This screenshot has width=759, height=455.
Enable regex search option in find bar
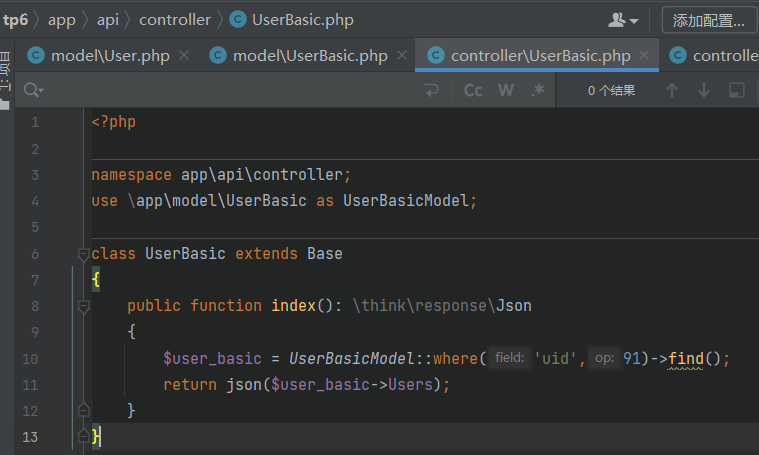(538, 90)
